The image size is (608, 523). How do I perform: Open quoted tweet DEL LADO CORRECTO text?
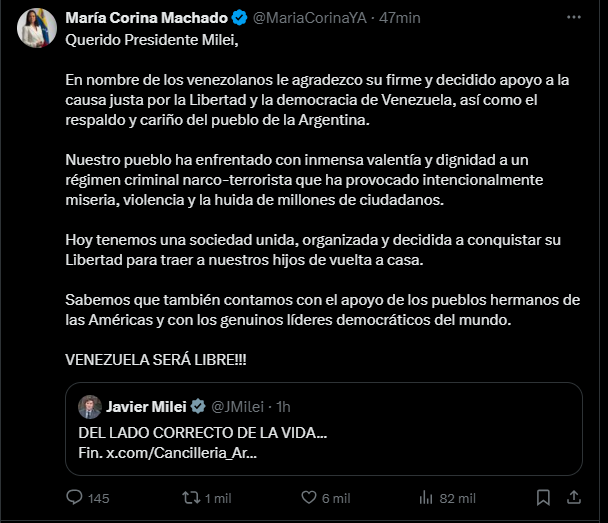click(x=203, y=432)
